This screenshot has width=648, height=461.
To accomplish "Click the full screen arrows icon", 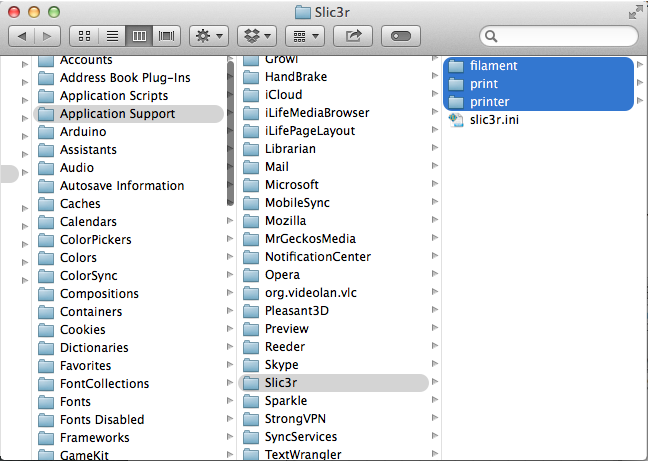I will pos(635,12).
